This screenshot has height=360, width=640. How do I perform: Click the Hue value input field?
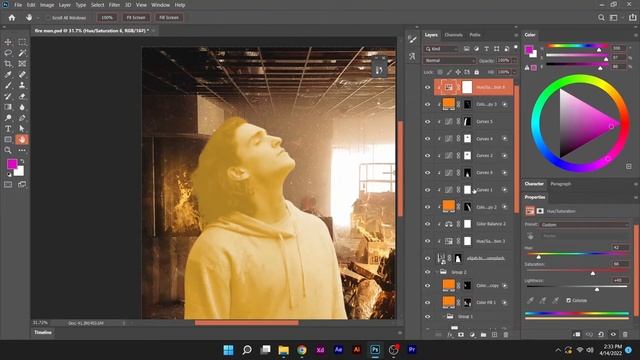(620, 248)
